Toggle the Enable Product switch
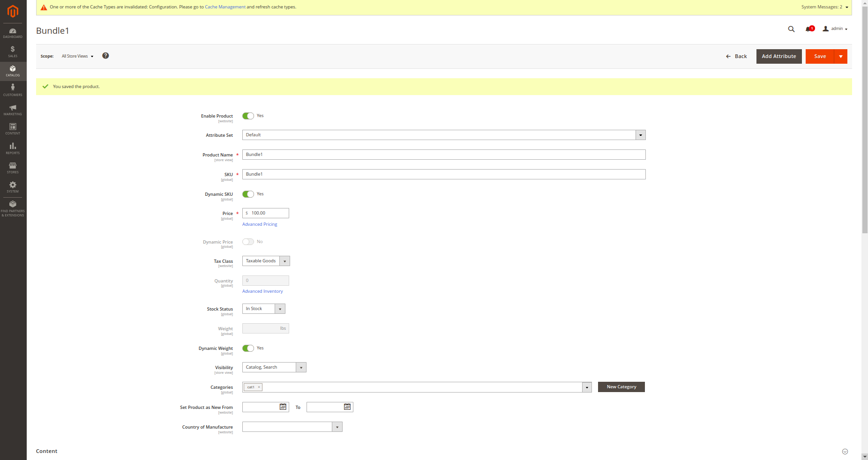 pos(248,116)
